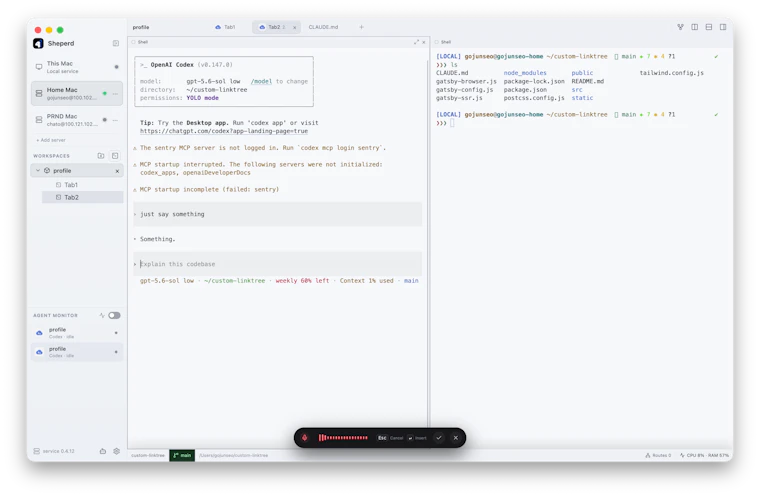
Task: Close the left Shell pane
Action: pyautogui.click(x=424, y=42)
